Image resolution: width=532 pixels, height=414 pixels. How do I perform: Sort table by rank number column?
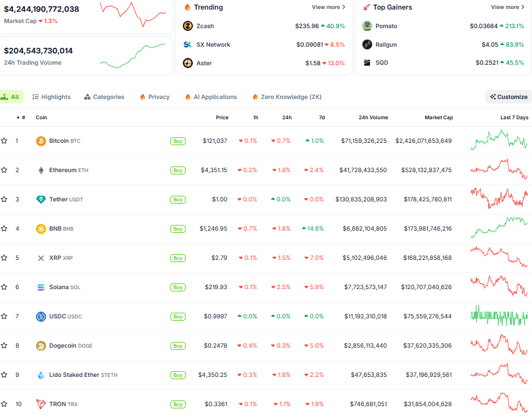(x=21, y=118)
